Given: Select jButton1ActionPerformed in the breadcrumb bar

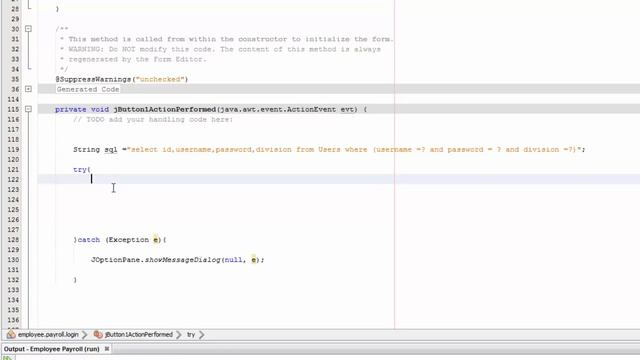Looking at the screenshot, I should (x=139, y=335).
